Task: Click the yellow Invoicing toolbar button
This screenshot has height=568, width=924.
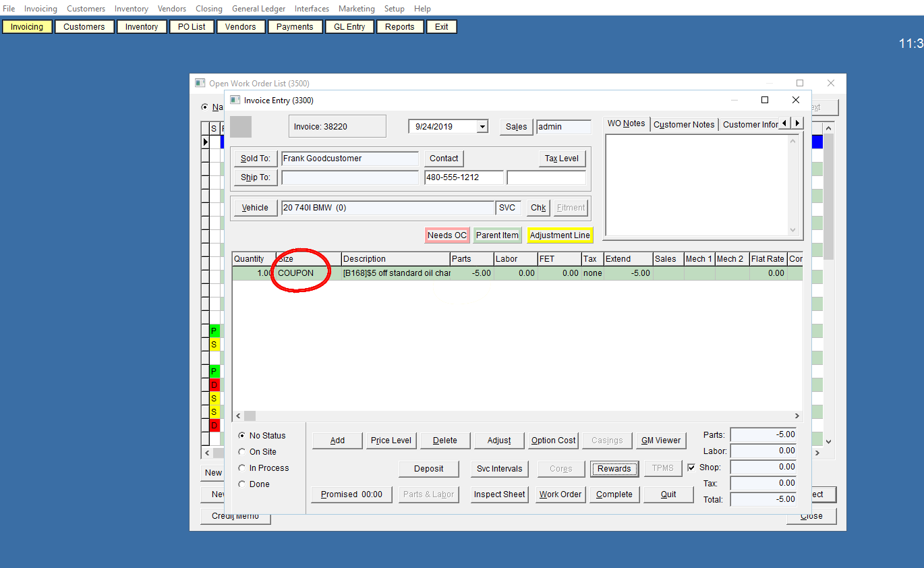Action: (x=27, y=27)
